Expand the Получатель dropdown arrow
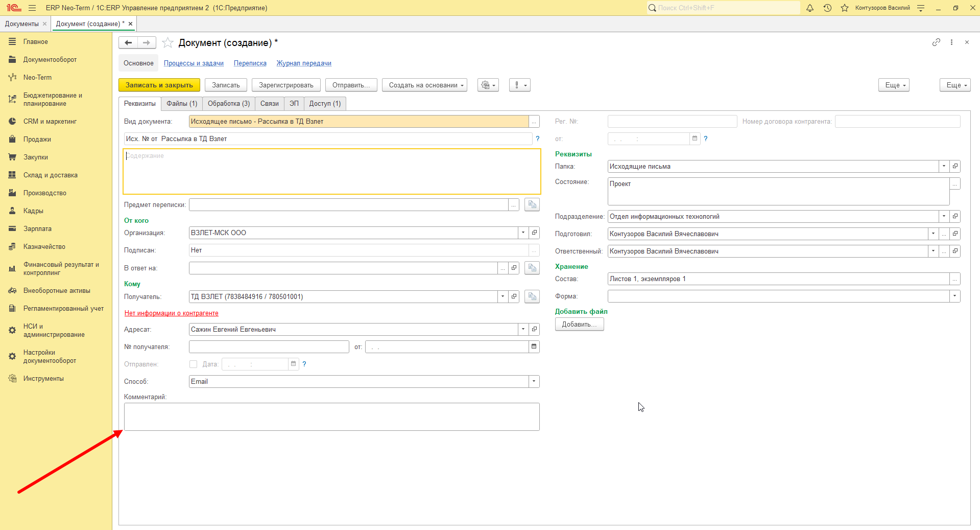Screen dimensions: 980x530 click(x=503, y=296)
